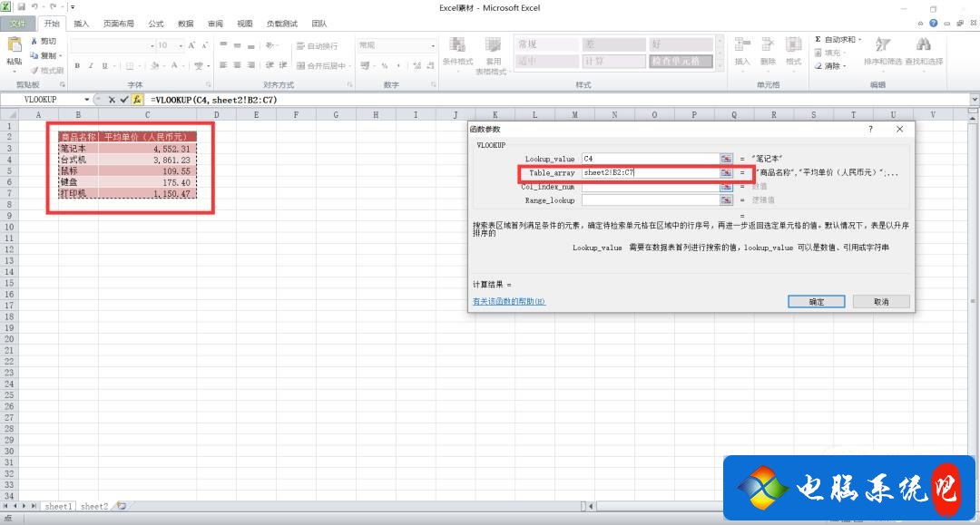
Task: Click the Paste (粘贴) clipboard icon
Action: (14, 45)
